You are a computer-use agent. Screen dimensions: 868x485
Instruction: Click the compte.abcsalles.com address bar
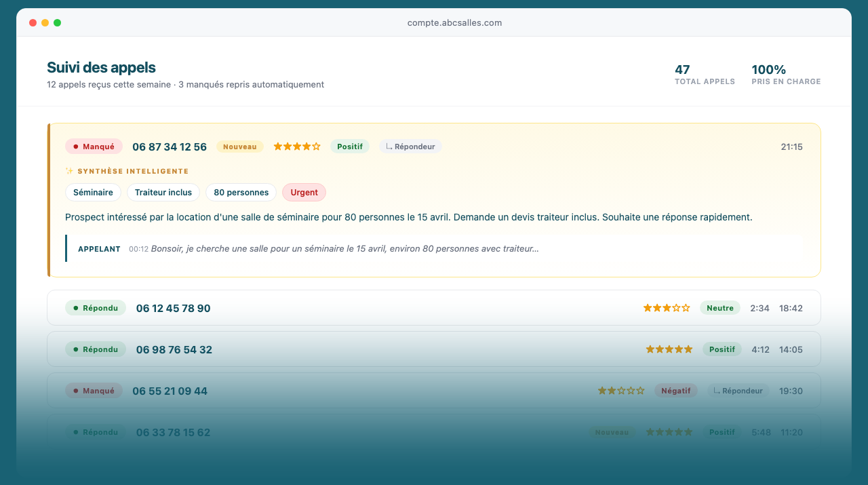coord(454,22)
